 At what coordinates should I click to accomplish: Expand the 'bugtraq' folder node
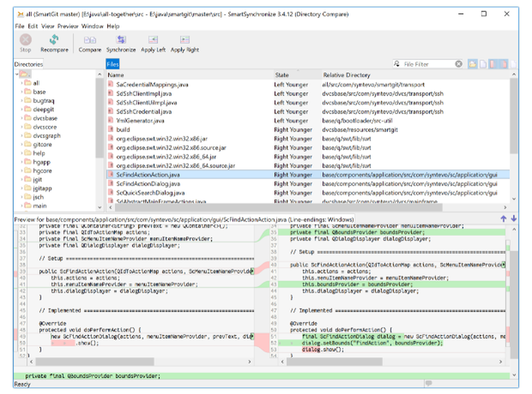click(22, 100)
